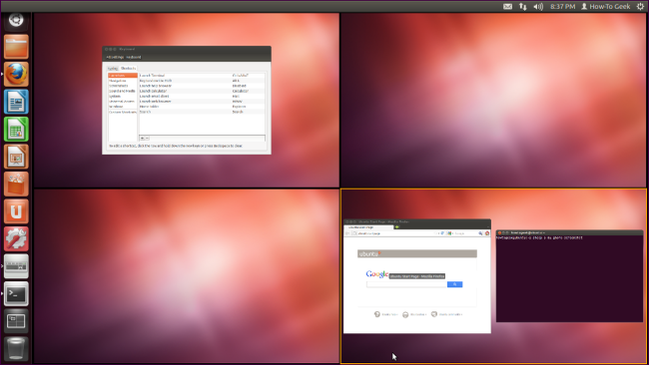Select the Home folder shortcut row
Screen dimensions: 649x365
pos(202,106)
